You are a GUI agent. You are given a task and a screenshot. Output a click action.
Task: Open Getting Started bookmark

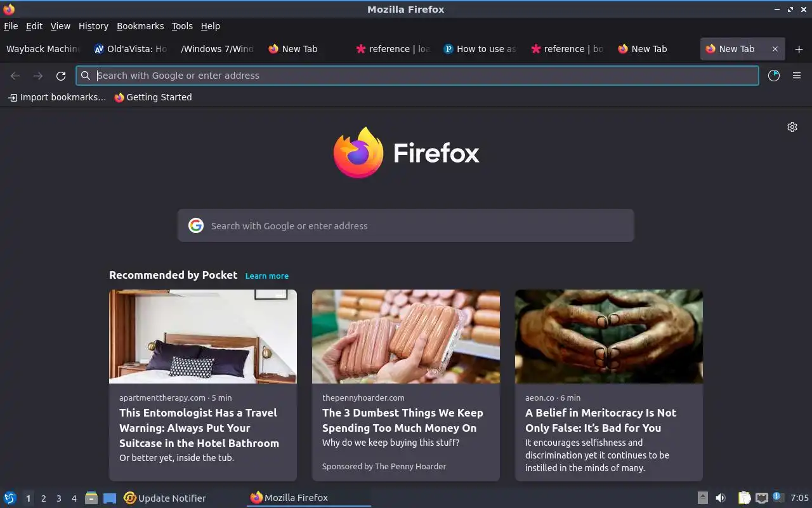[x=153, y=97]
